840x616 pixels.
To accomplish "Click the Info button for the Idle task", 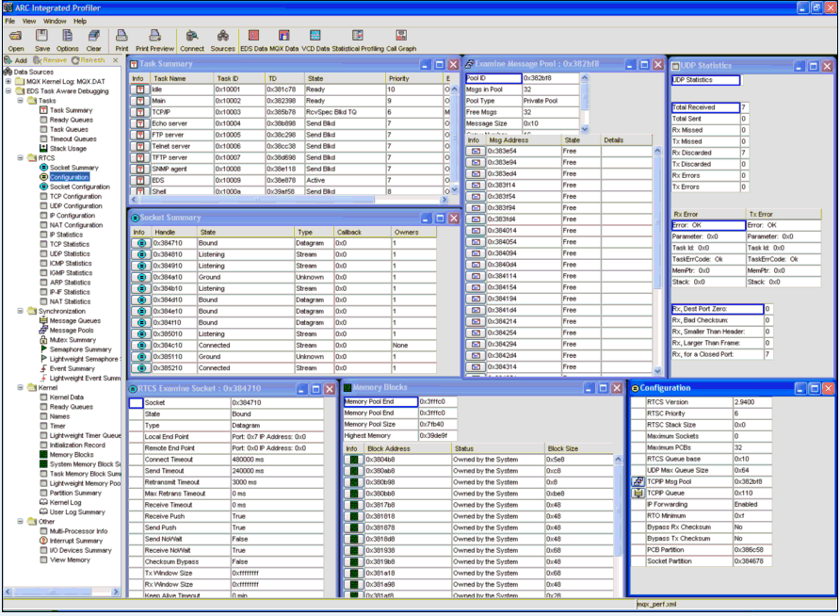I will tap(138, 90).
